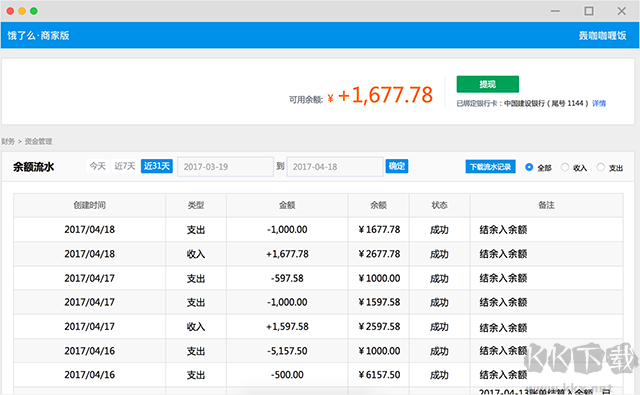Click the 资金管理 breadcrumb
The width and height of the screenshot is (640, 395).
point(38,142)
